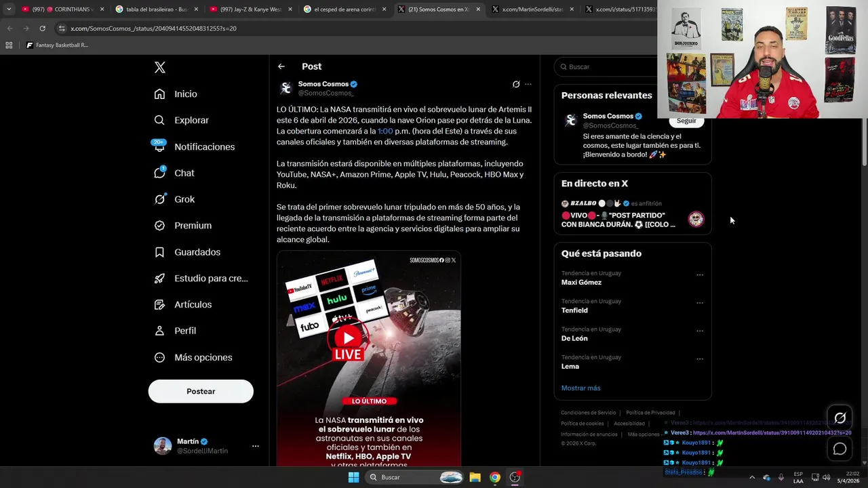Switch to x.com/MartinSordelli tab
This screenshot has height=488, width=868.
[x=533, y=9]
